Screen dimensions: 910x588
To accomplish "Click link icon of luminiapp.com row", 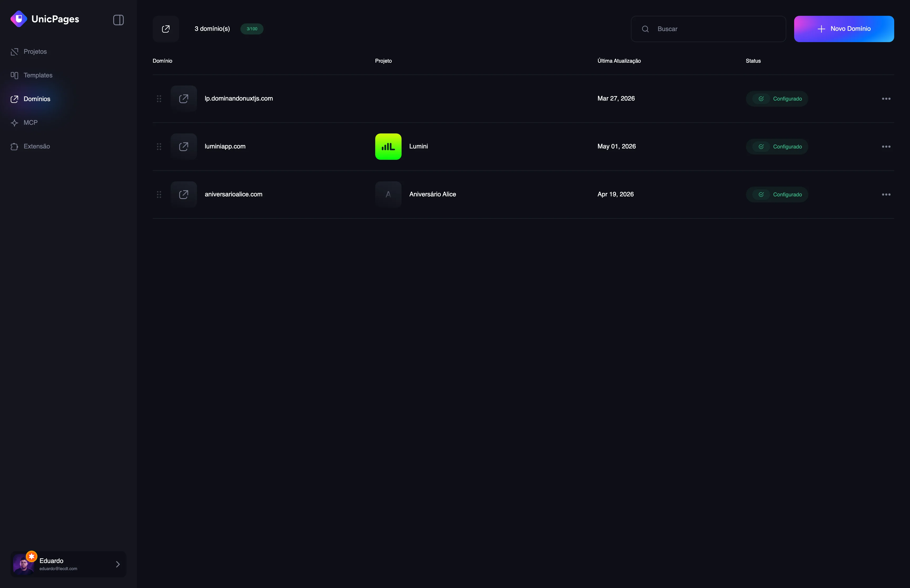I will (184, 147).
